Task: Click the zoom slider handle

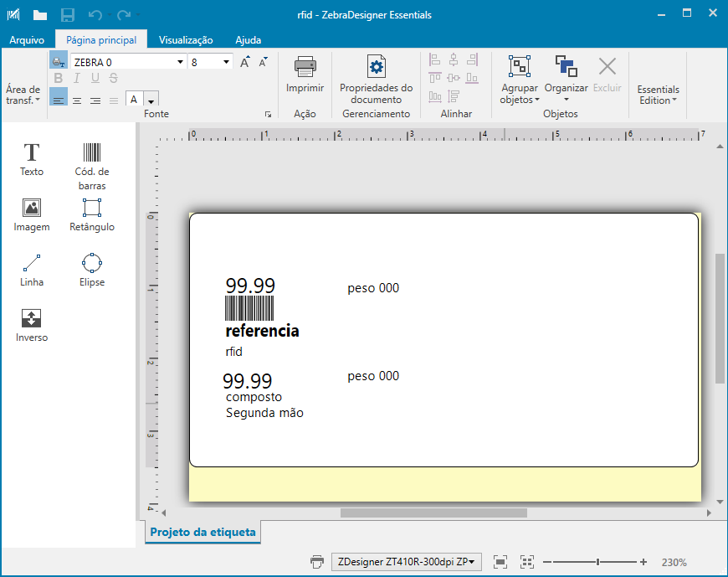Action: click(x=597, y=562)
